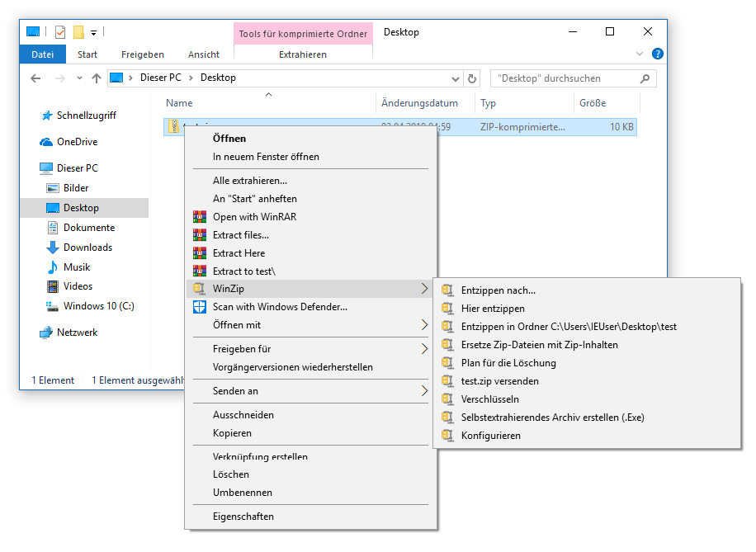This screenshot has width=756, height=552.
Task: Expand the ribbon with the chevron
Action: (640, 54)
